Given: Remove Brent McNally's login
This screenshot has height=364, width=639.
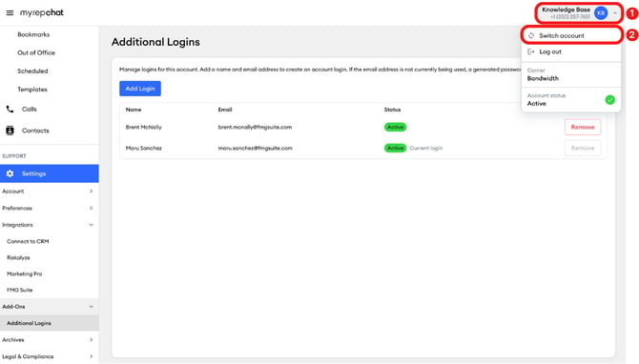Looking at the screenshot, I should 583,127.
